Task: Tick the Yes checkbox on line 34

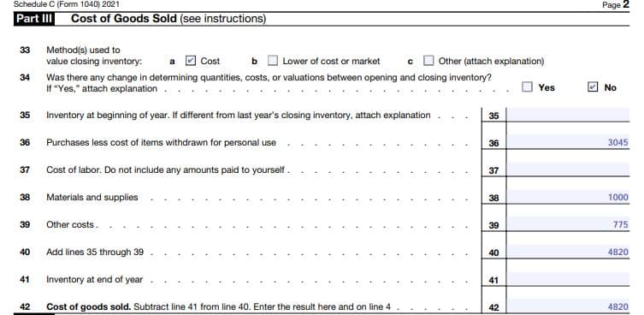Action: click(528, 87)
